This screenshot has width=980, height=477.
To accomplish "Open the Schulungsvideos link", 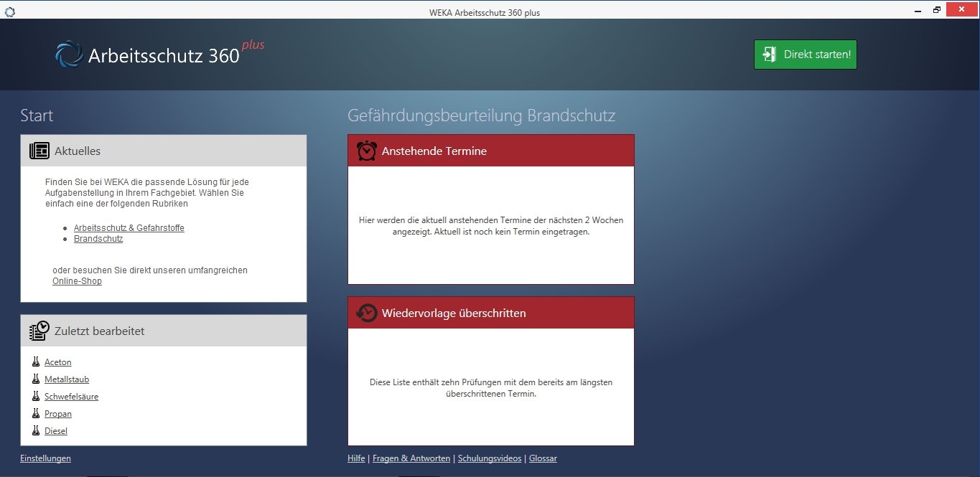I will (x=490, y=458).
